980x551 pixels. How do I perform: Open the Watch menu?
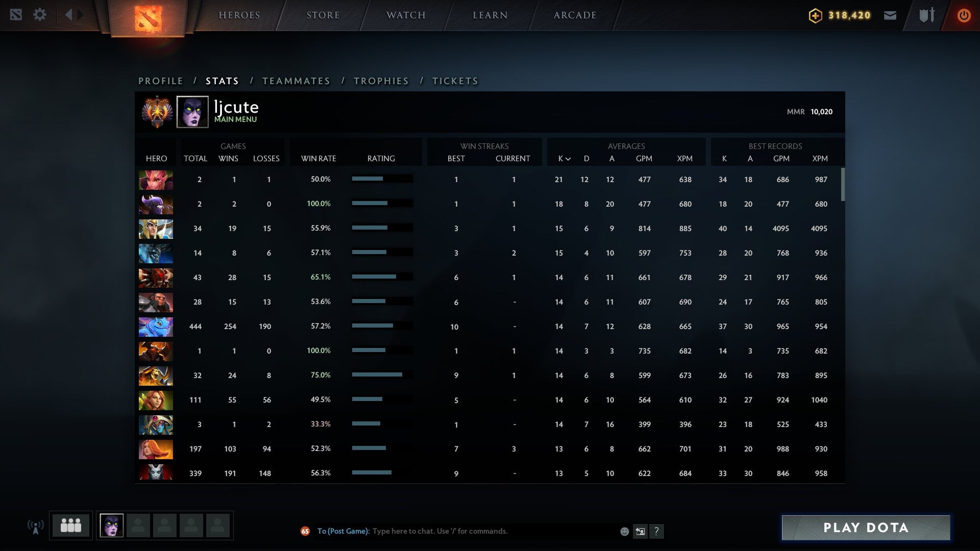pyautogui.click(x=406, y=15)
